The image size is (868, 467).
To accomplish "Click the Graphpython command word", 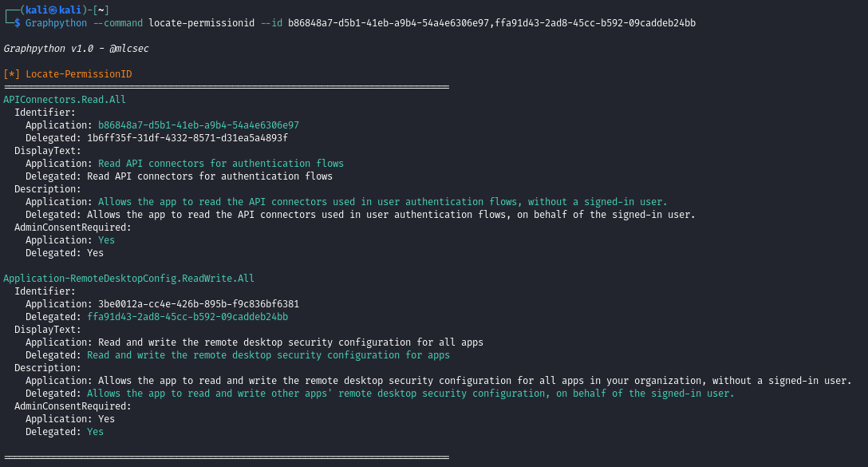I will pos(56,23).
